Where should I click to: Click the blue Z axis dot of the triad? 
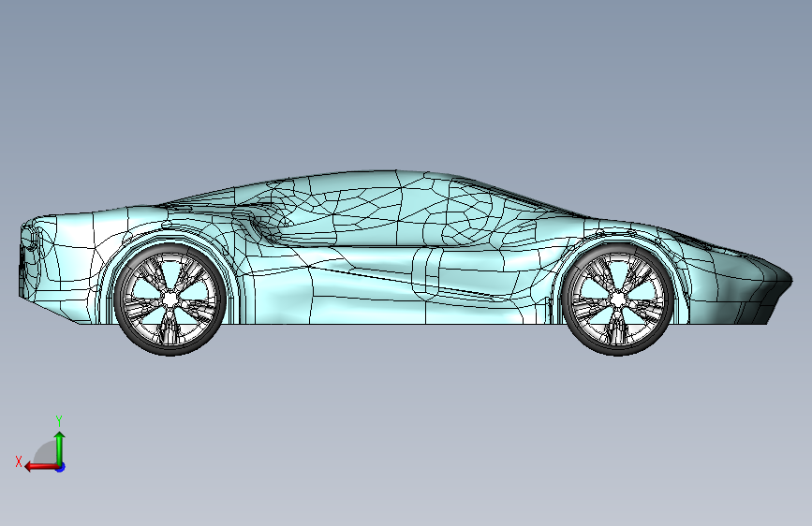pyautogui.click(x=61, y=467)
